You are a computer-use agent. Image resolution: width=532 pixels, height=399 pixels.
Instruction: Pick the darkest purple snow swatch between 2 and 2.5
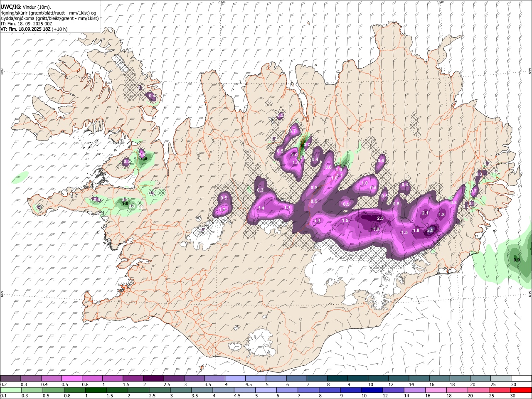(x=153, y=378)
